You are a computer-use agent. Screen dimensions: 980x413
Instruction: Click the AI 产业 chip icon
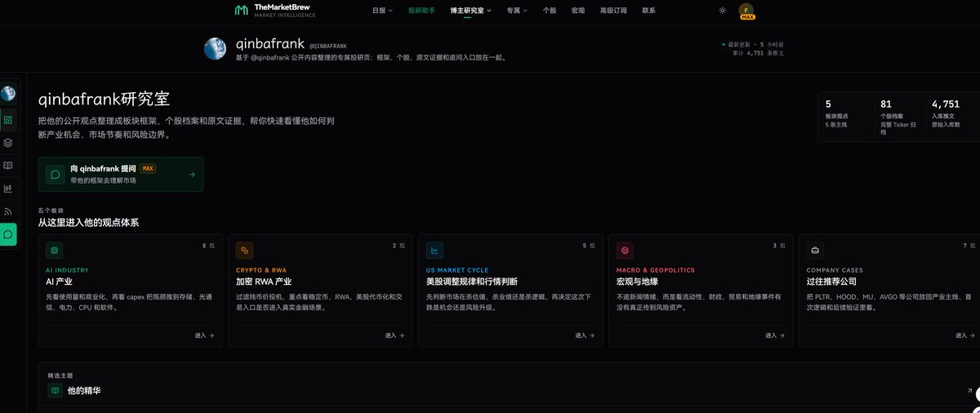54,251
